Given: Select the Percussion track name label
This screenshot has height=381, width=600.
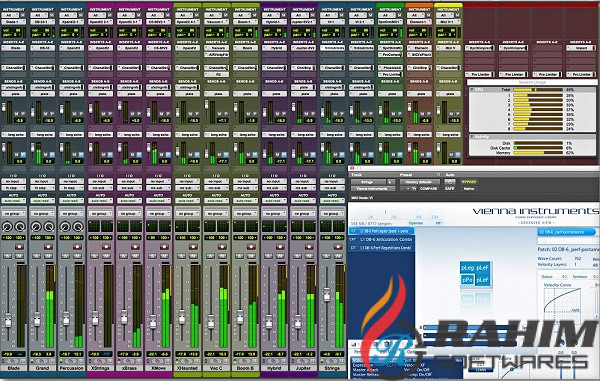Looking at the screenshot, I should (x=72, y=368).
